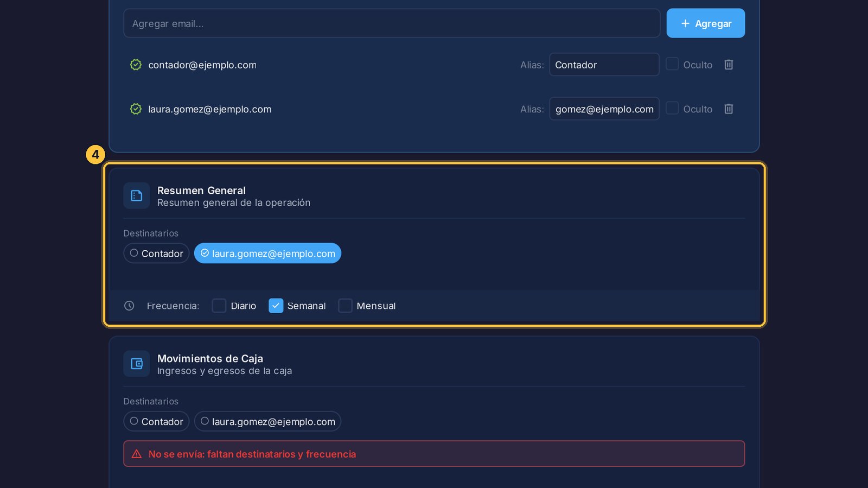Click 'Ingresos y egresos de la caja' subtitle
The width and height of the screenshot is (868, 488).
coord(225,371)
